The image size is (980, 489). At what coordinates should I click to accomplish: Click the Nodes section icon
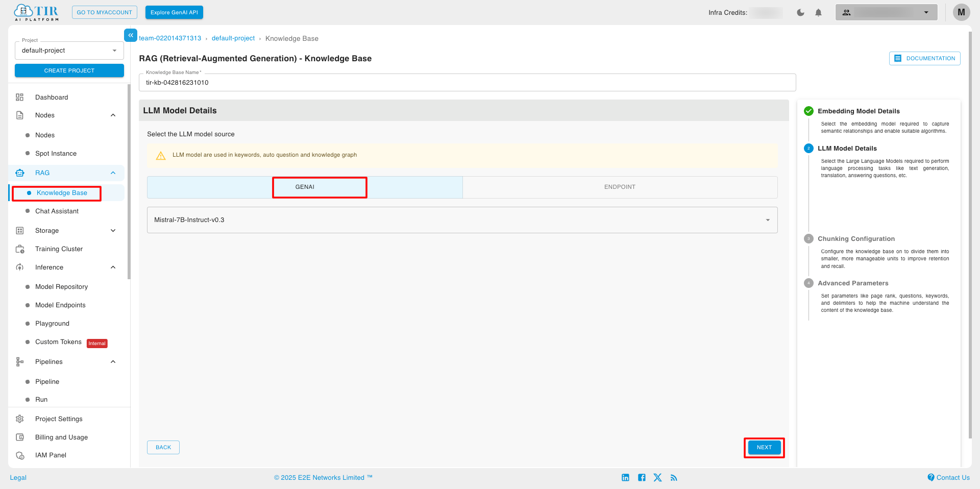pos(20,115)
